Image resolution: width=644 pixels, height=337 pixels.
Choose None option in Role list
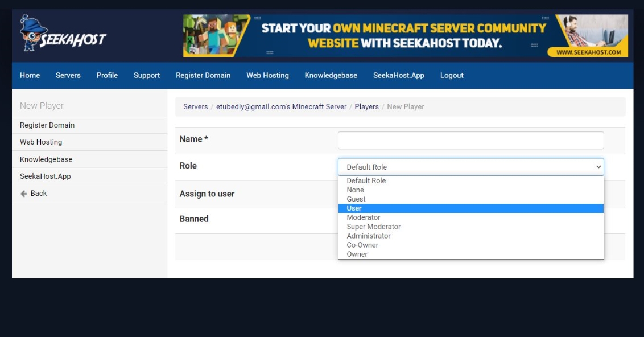tap(470, 190)
